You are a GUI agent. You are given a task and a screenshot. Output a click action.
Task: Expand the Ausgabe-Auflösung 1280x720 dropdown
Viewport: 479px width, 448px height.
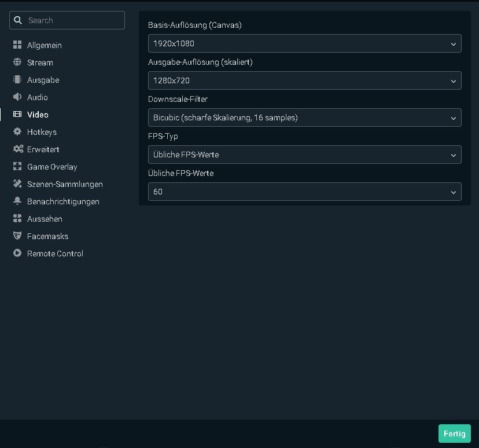point(304,81)
